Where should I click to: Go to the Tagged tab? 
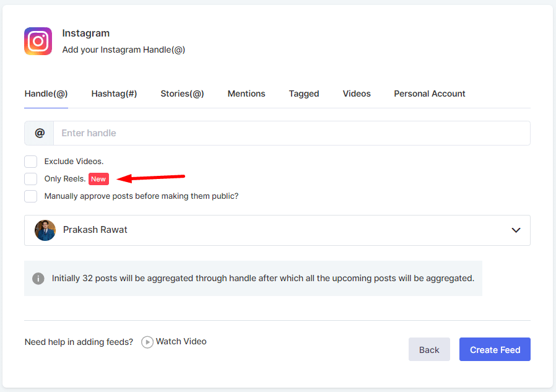(303, 94)
